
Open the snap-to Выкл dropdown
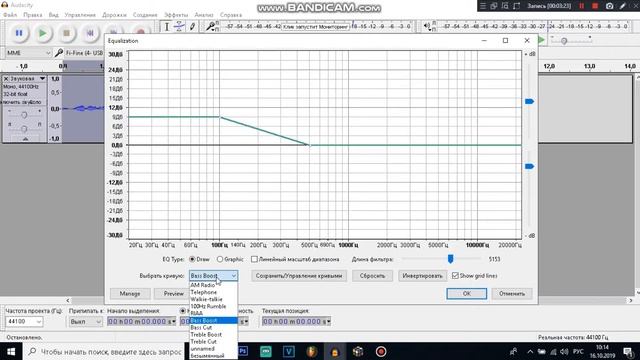85,322
